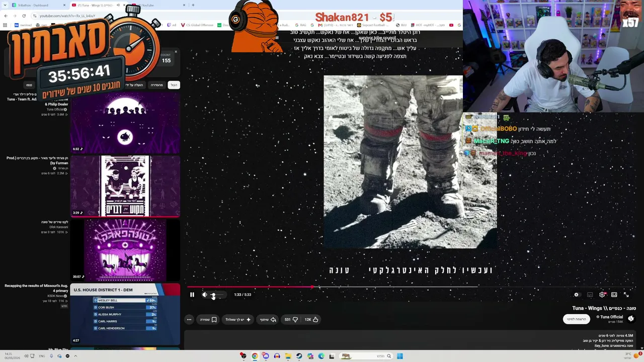Toggle the autoplay switch in player
The width and height of the screenshot is (644, 362).
point(577,295)
